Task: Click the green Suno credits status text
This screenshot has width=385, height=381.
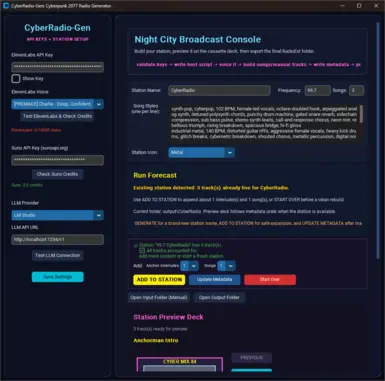Action: 27,185
